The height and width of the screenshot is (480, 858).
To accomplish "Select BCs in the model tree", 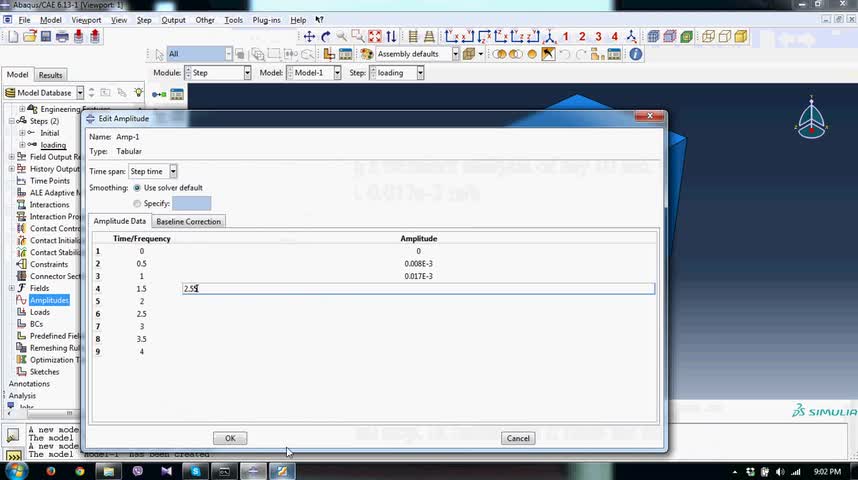I will (x=36, y=324).
